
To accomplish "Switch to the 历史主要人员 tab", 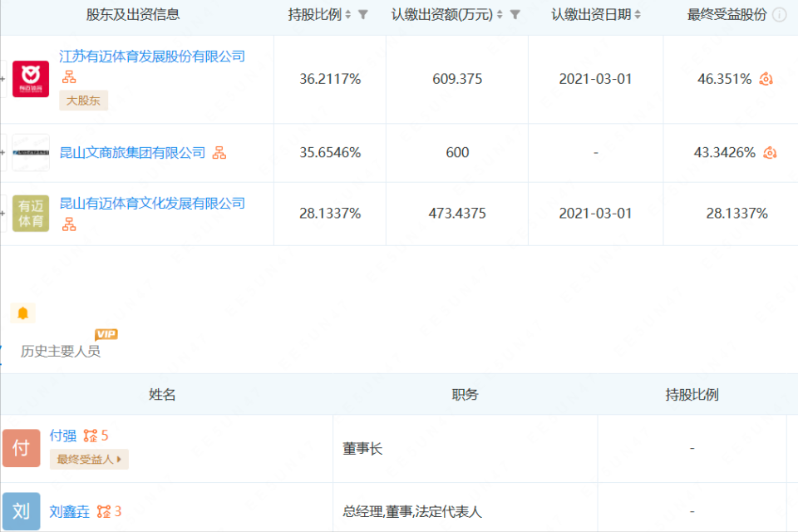I will coord(61,352).
